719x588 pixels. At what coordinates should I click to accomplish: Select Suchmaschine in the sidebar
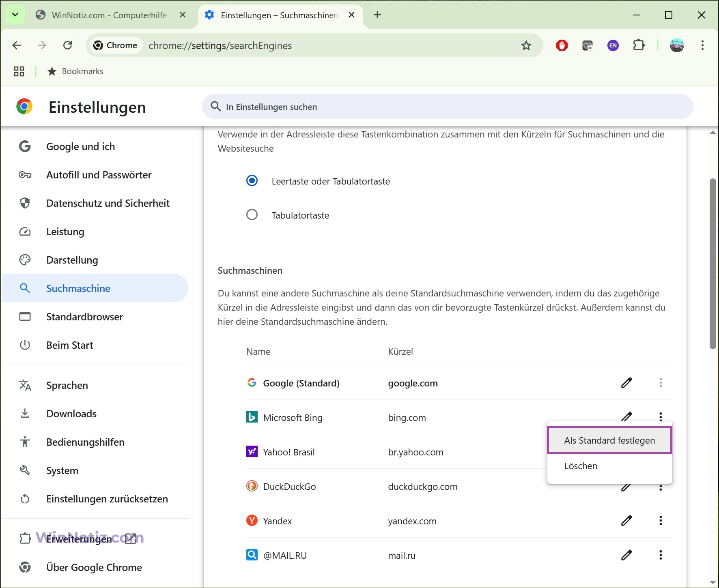[95, 288]
